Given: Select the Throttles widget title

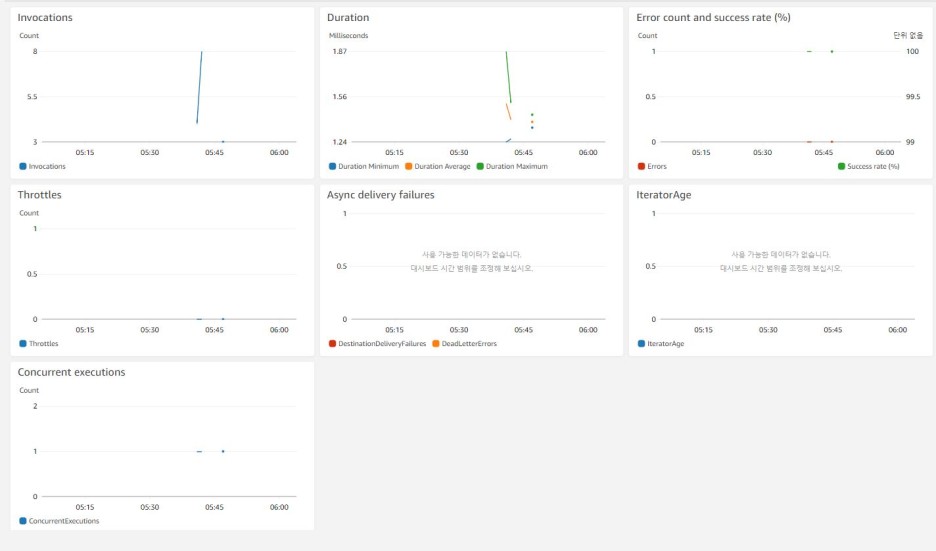Looking at the screenshot, I should [39, 195].
